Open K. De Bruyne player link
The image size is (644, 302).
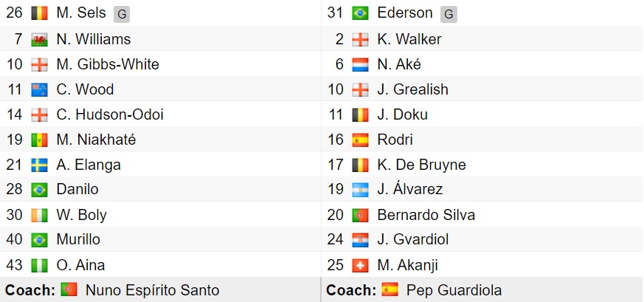[x=421, y=165]
